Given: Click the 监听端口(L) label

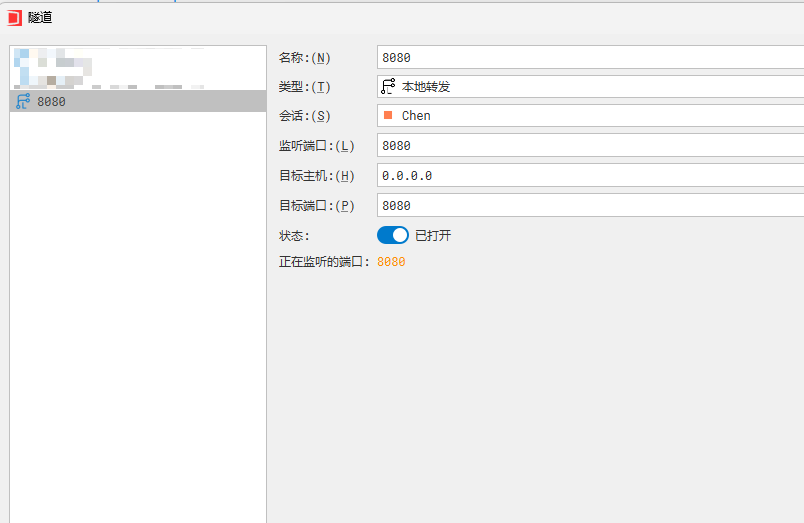Looking at the screenshot, I should coord(317,146).
